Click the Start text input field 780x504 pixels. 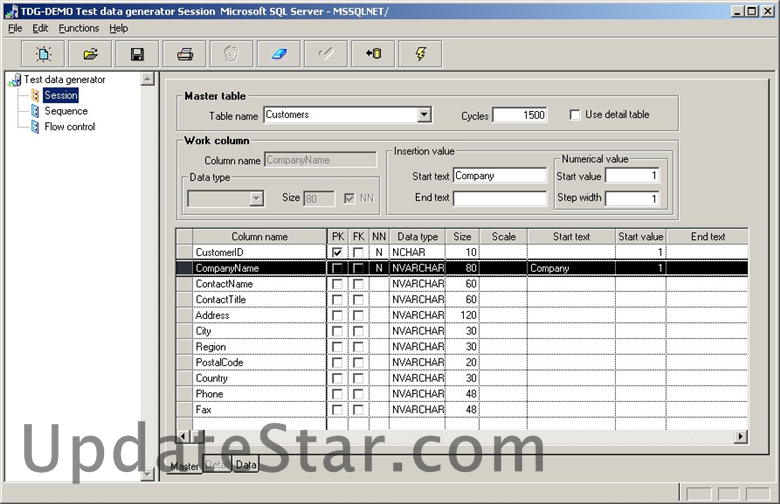(x=500, y=176)
